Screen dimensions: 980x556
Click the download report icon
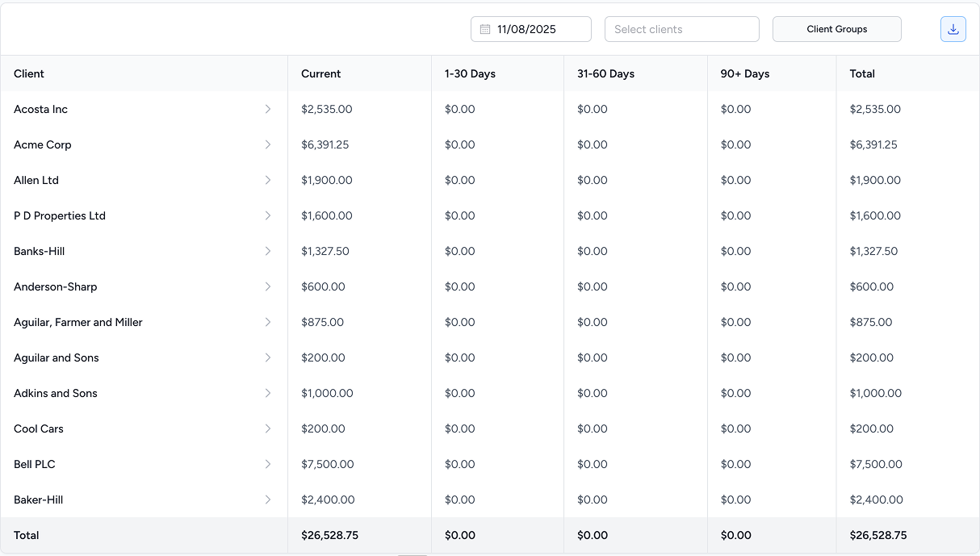(953, 28)
